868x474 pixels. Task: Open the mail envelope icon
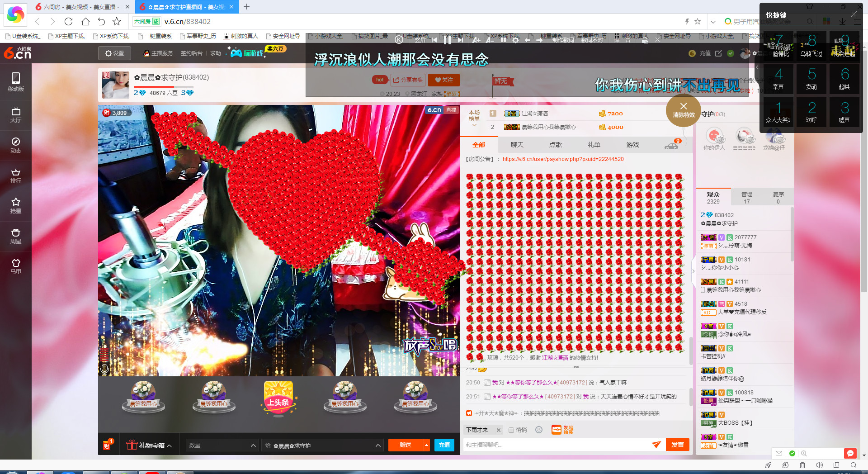pyautogui.click(x=779, y=453)
